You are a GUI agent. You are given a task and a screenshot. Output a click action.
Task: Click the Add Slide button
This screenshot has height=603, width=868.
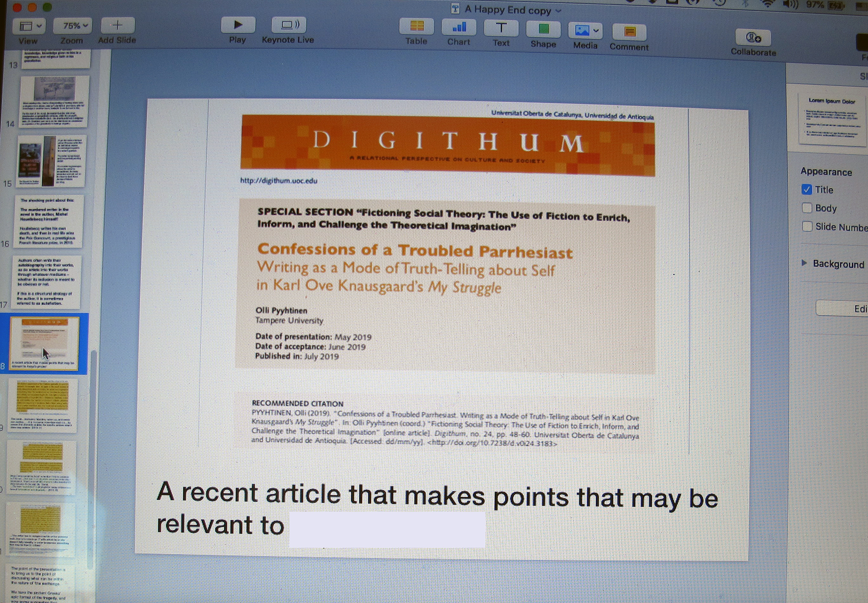tap(118, 25)
